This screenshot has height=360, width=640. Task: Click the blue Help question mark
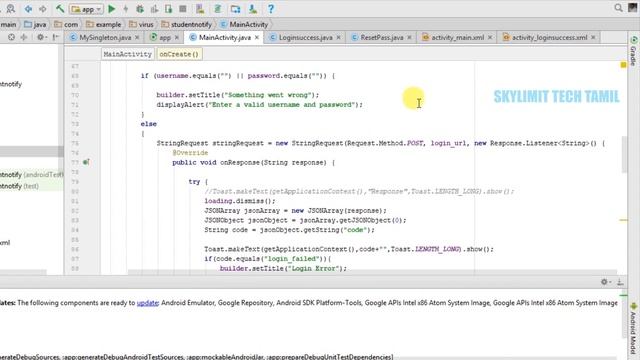271,9
